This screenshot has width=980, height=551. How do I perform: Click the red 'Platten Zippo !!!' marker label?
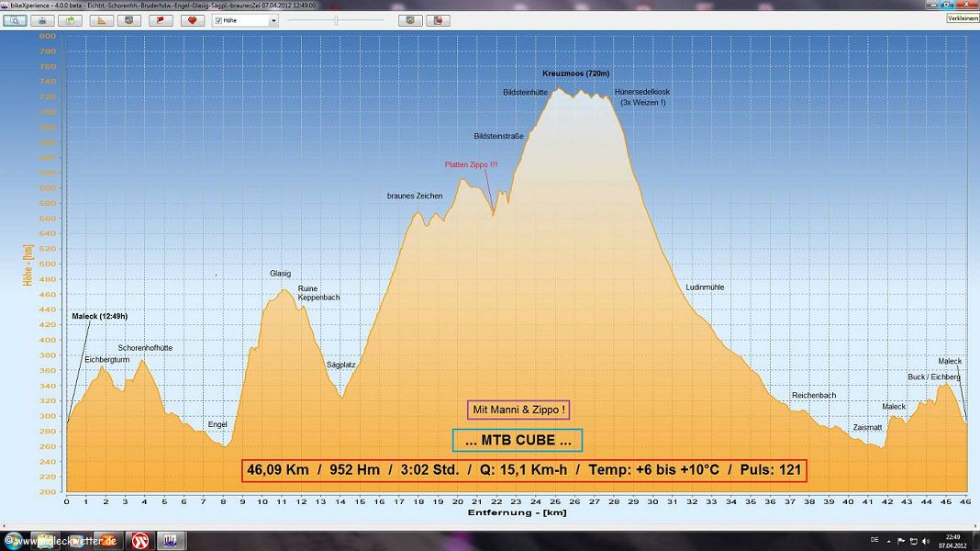click(x=471, y=164)
